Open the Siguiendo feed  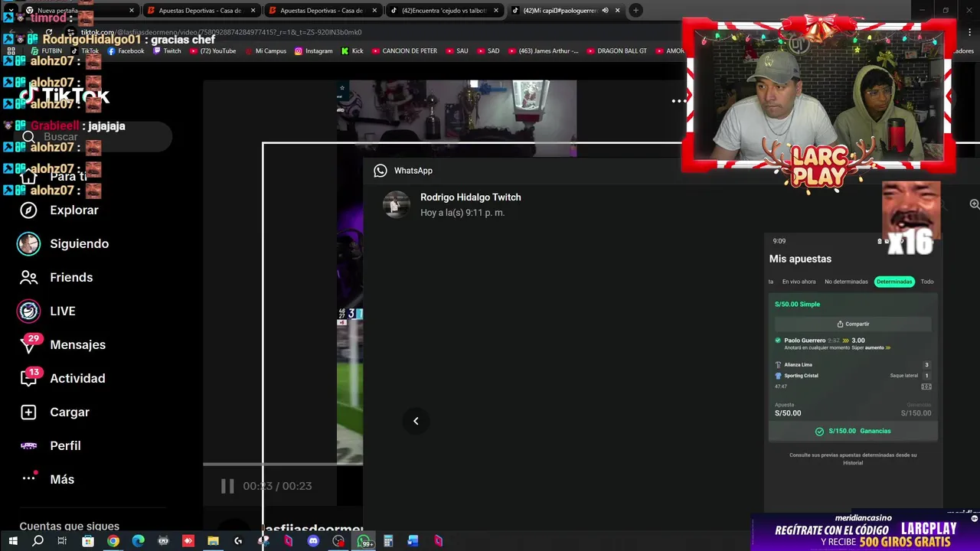coord(64,243)
